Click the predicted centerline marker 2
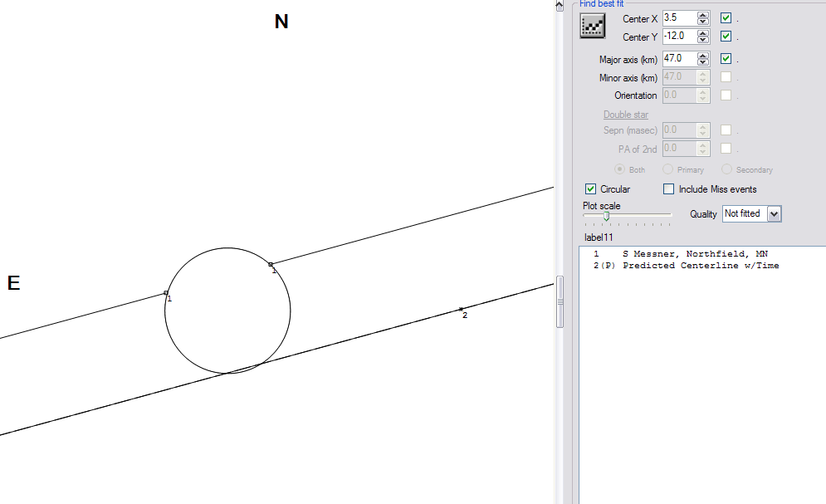826x504 pixels. (x=461, y=309)
